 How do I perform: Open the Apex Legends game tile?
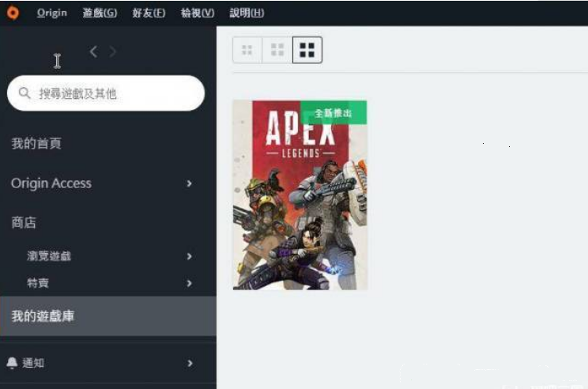click(x=300, y=195)
